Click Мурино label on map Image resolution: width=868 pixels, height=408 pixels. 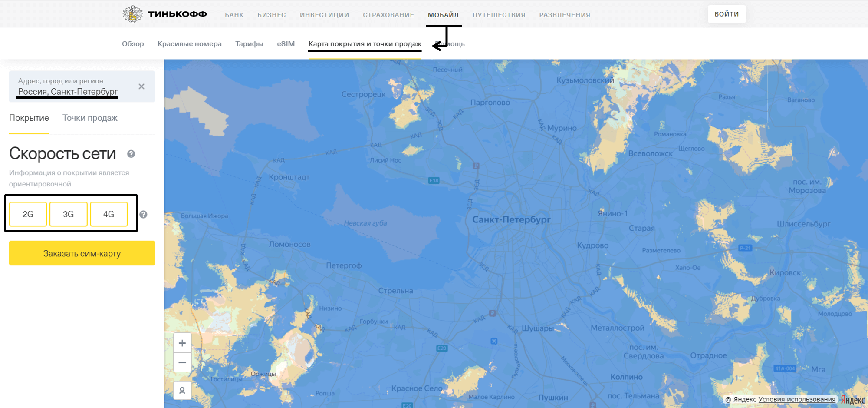click(x=562, y=128)
